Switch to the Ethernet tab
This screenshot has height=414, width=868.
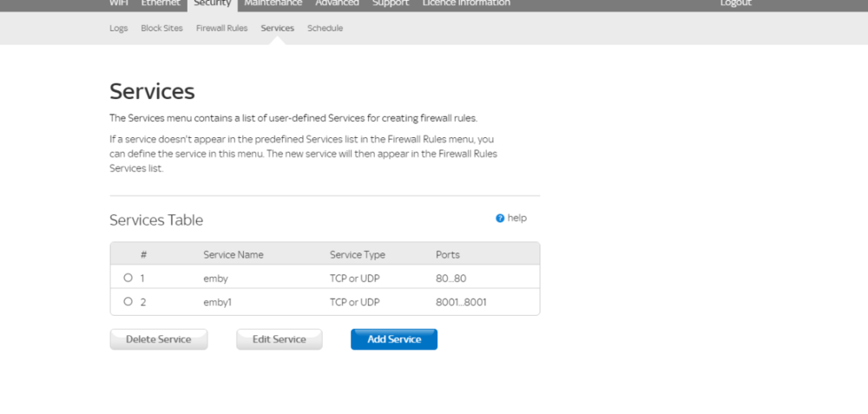pyautogui.click(x=161, y=3)
